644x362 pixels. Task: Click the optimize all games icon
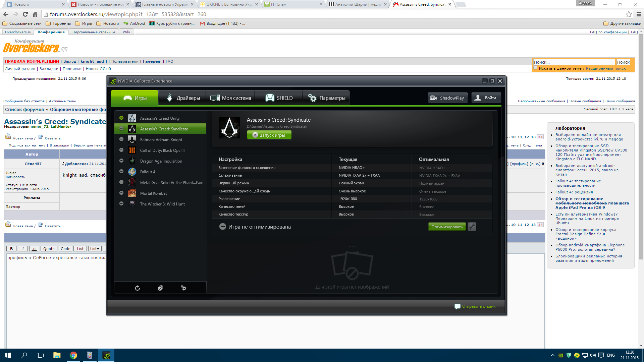coord(160,288)
